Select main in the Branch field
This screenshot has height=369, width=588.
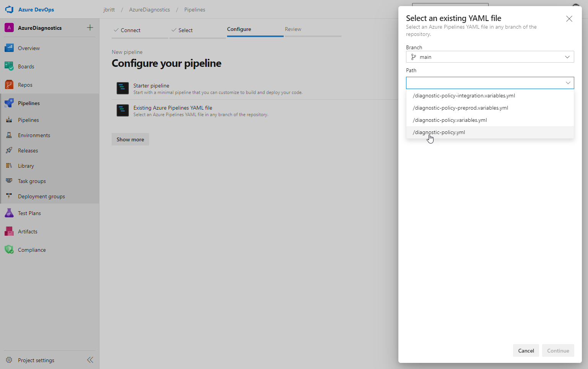[x=490, y=57]
